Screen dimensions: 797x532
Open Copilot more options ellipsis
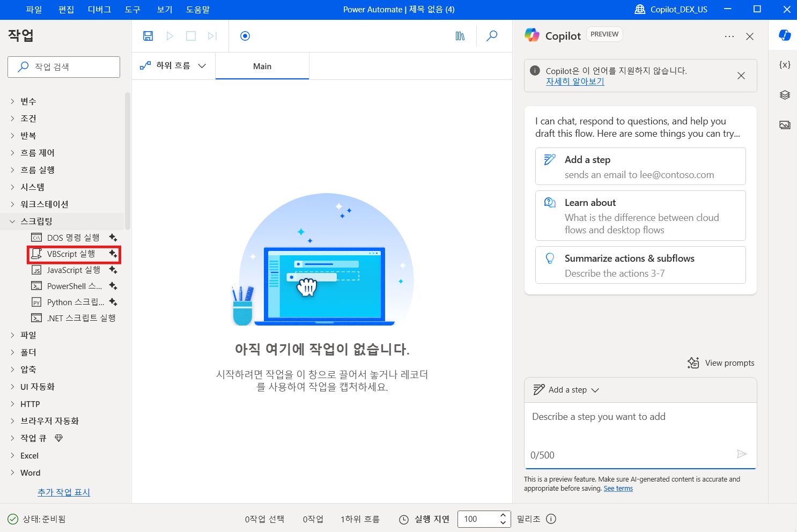729,36
